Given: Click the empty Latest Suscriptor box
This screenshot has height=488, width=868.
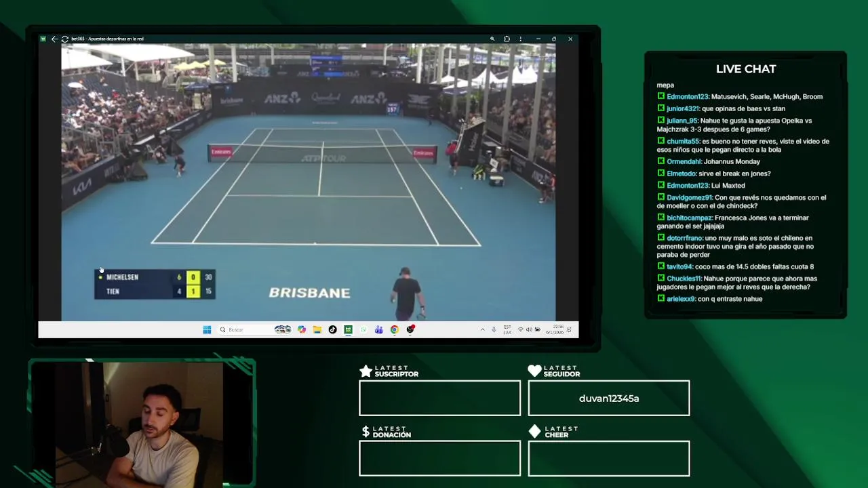Looking at the screenshot, I should [439, 398].
